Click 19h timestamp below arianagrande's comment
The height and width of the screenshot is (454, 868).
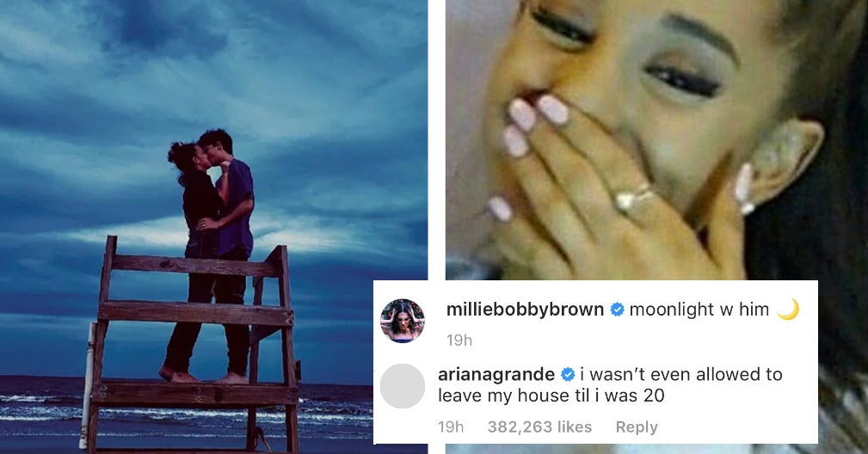pyautogui.click(x=451, y=426)
